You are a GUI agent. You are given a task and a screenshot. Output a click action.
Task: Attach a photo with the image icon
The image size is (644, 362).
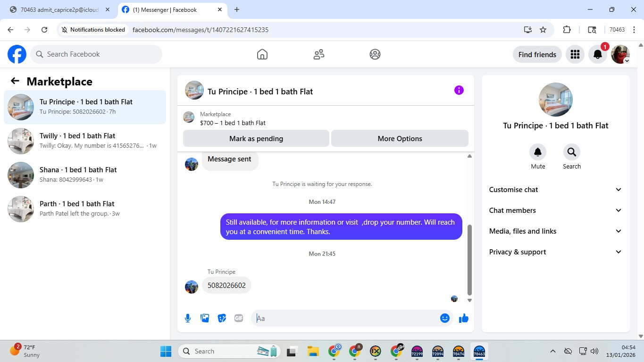click(x=205, y=318)
